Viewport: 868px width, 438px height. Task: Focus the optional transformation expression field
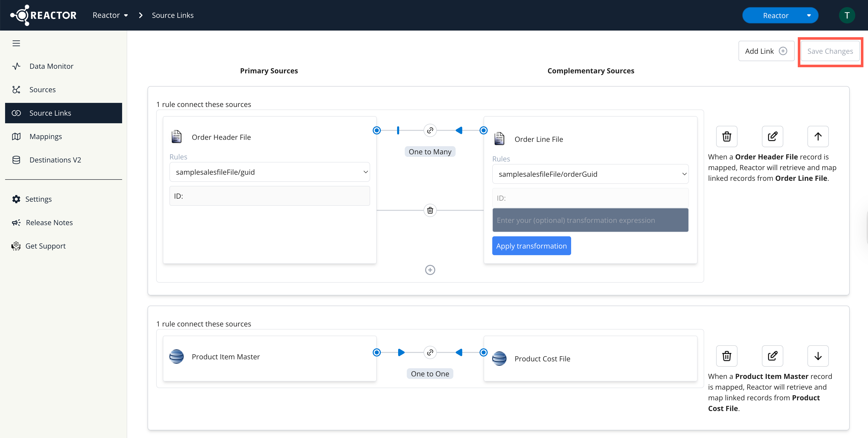(x=590, y=220)
